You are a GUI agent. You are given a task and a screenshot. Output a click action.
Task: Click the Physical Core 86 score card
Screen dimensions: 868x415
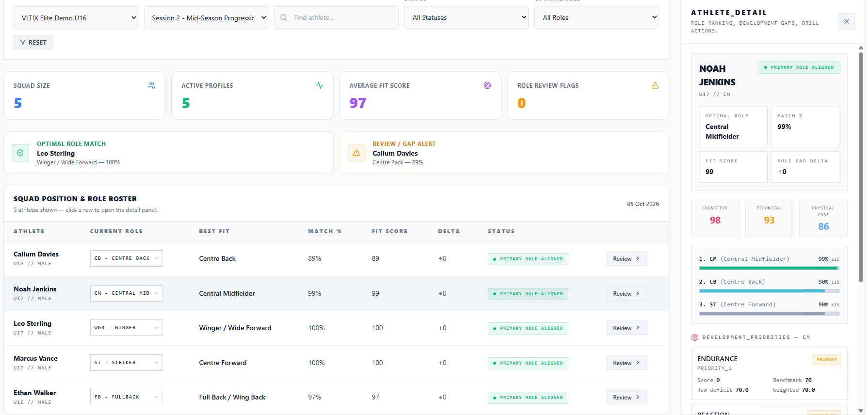pyautogui.click(x=823, y=219)
